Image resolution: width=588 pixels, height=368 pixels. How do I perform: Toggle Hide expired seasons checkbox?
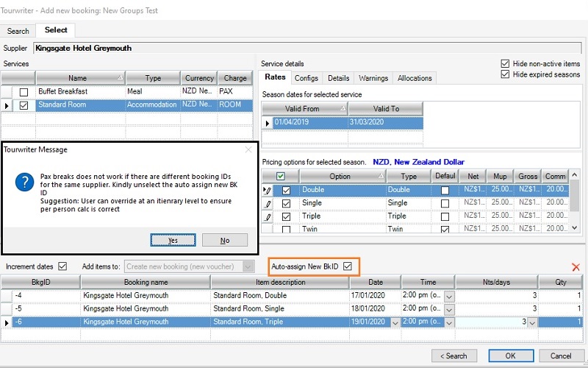pyautogui.click(x=504, y=74)
